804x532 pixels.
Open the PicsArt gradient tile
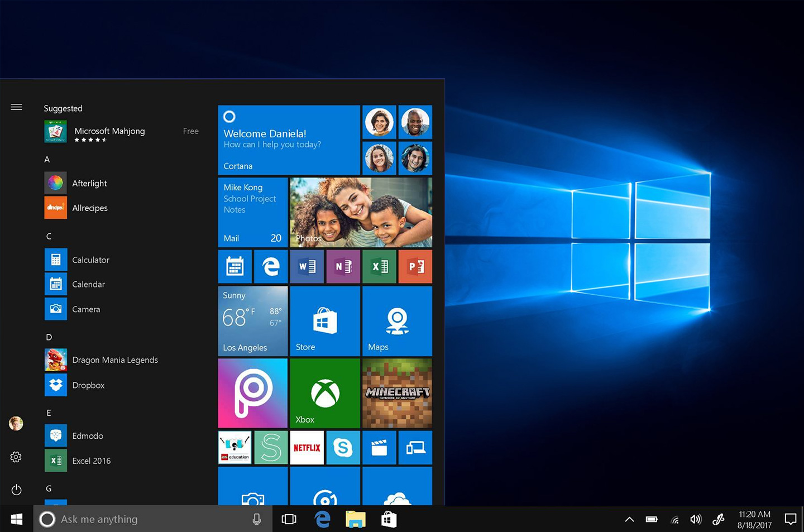(253, 393)
